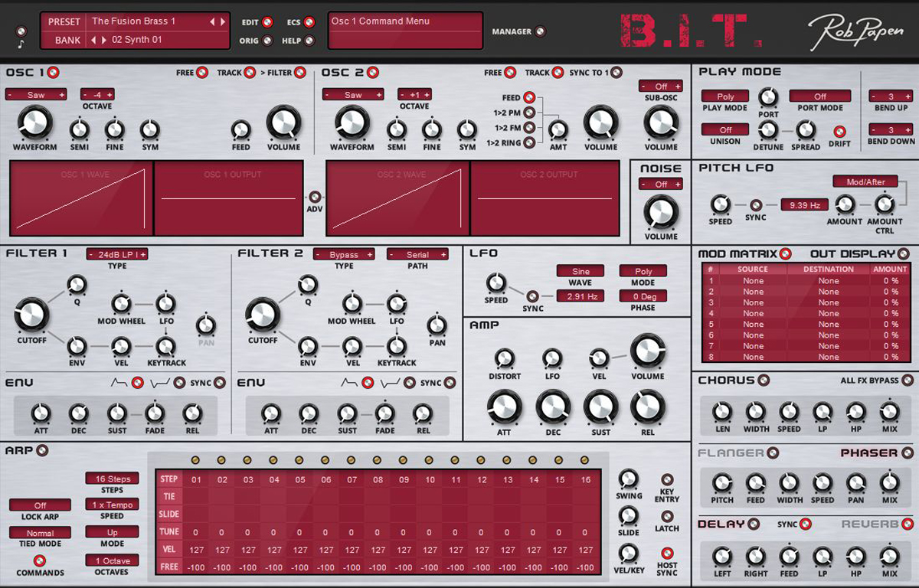
Task: Click the AMP VOLUME knob
Action: [x=648, y=351]
